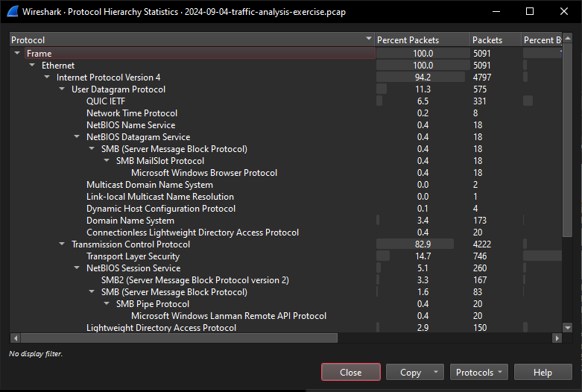The height and width of the screenshot is (392, 582).
Task: Click the Wireshark shark fin title icon
Action: pos(13,11)
